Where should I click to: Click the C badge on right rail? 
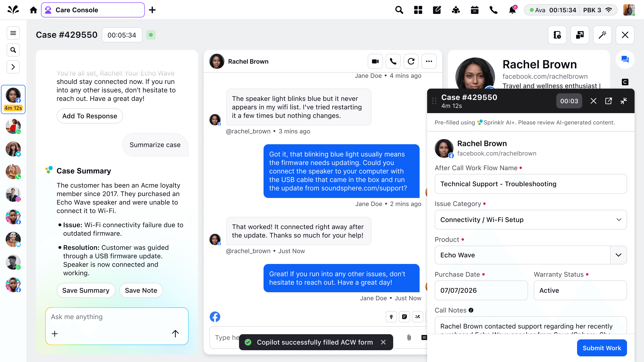tap(625, 82)
